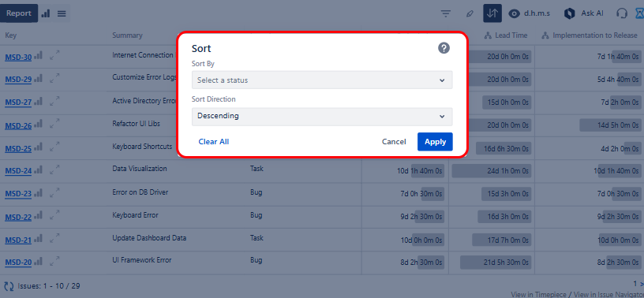
Task: Show chart icon for MSD-21 row
Action: [38, 237]
